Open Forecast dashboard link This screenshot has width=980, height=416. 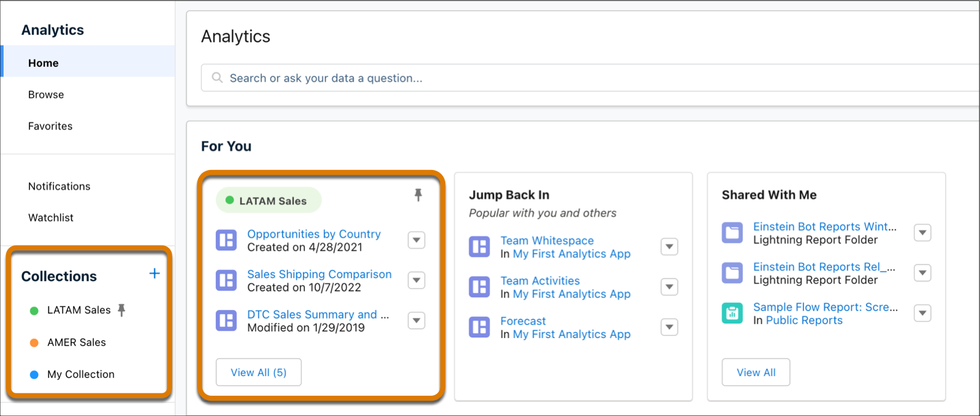click(523, 321)
